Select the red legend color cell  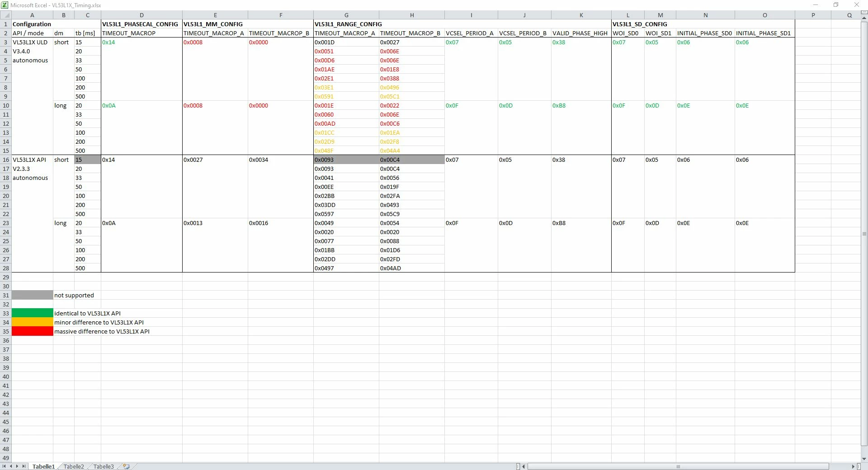click(32, 331)
